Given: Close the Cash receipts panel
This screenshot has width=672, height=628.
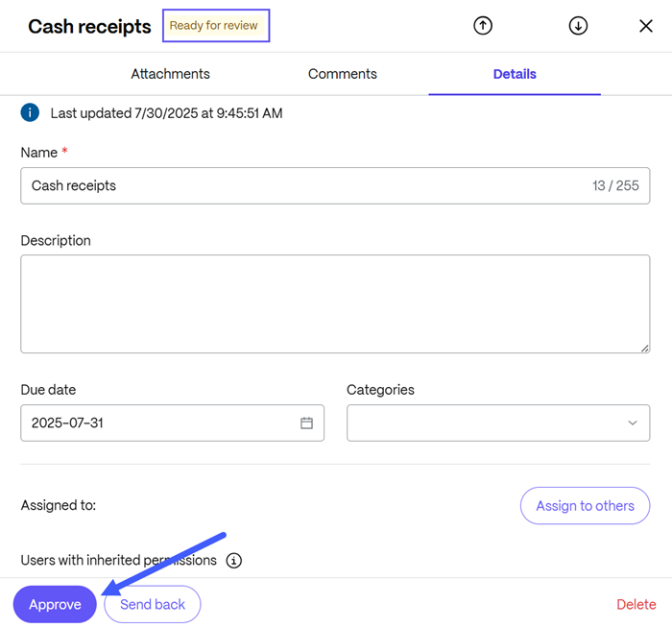Looking at the screenshot, I should pyautogui.click(x=646, y=26).
